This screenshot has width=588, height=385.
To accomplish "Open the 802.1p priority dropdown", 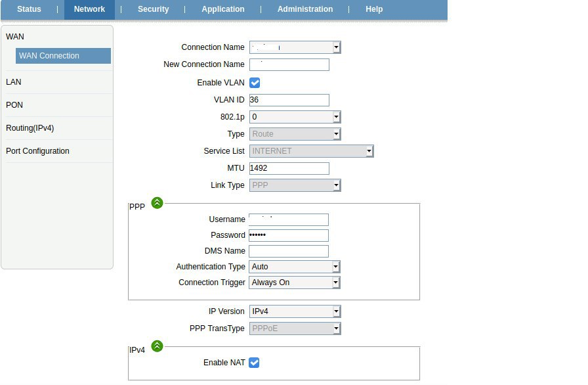I will 295,117.
